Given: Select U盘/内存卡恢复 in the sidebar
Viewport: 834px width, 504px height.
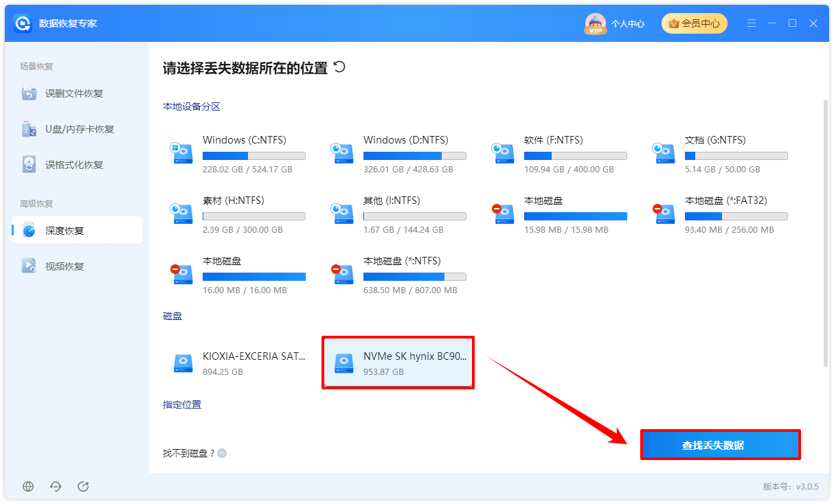Looking at the screenshot, I should [77, 129].
